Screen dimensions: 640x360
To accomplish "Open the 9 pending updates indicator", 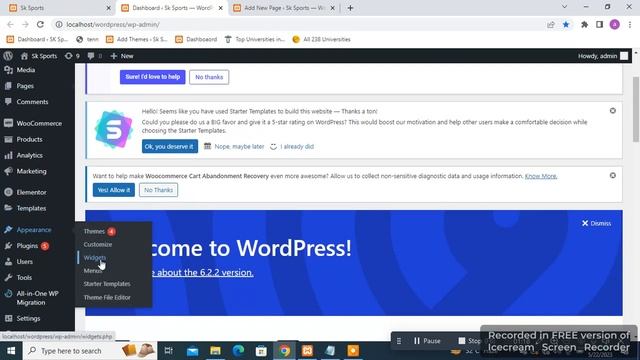I will pos(72,56).
